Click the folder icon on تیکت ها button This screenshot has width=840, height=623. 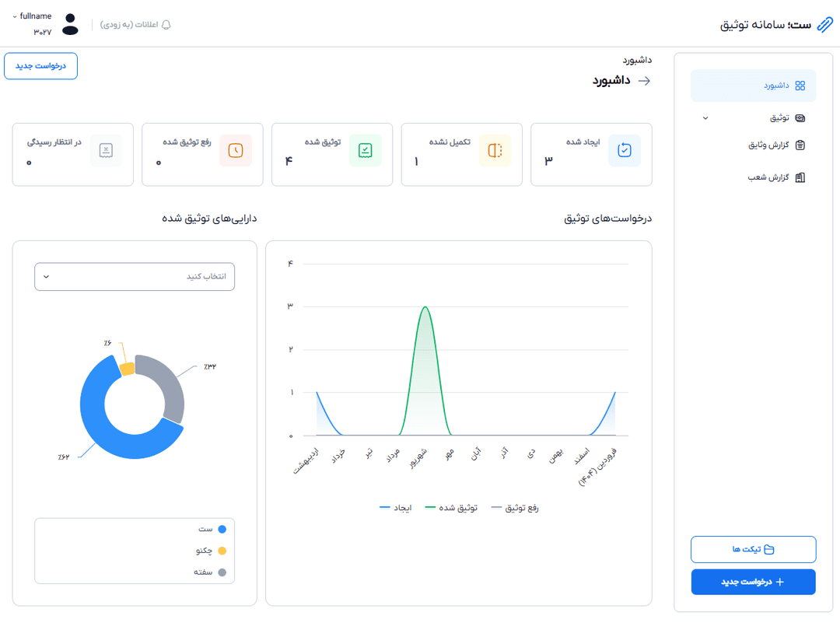coord(768,550)
